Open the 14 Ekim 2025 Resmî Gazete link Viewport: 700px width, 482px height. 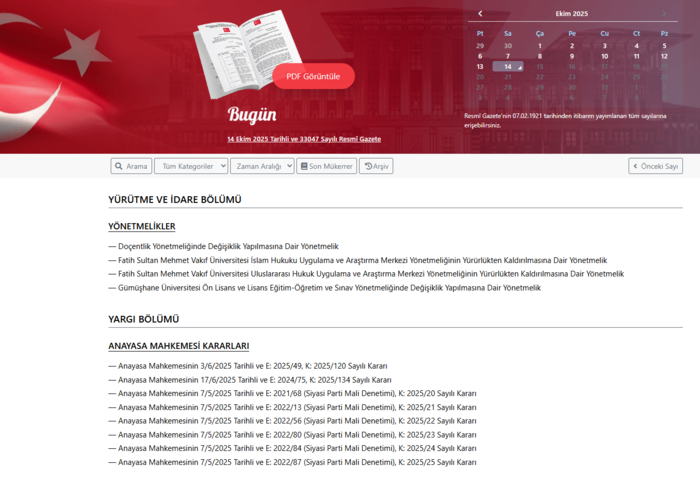[304, 139]
